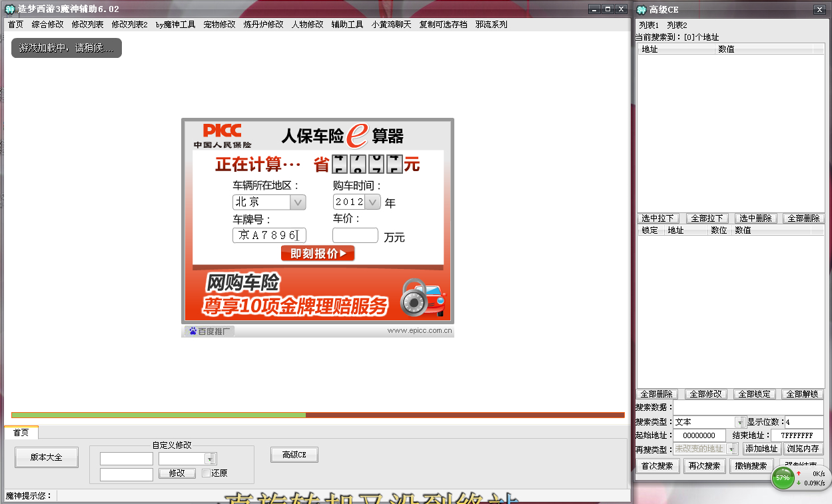The image size is (832, 504).
Task: Click the red upload speed arrow
Action: pyautogui.click(x=799, y=473)
